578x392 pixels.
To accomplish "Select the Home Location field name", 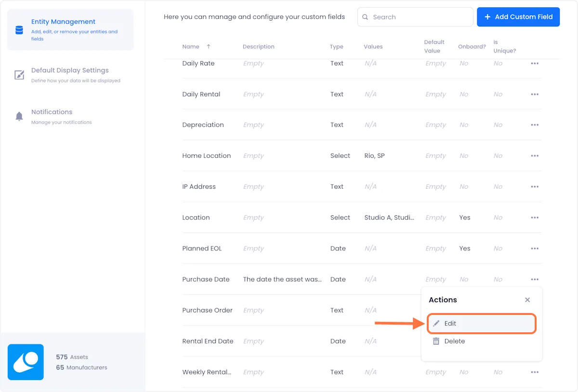I will tap(207, 156).
